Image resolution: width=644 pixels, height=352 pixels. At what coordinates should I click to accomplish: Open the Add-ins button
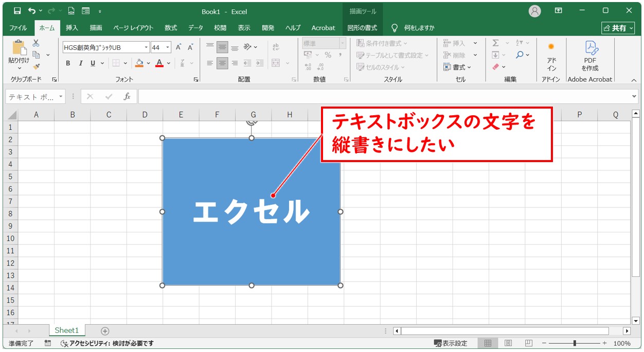pyautogui.click(x=551, y=57)
